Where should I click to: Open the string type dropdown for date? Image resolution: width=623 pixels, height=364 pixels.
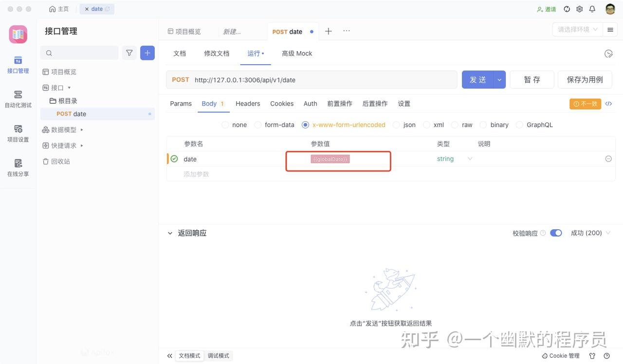click(x=469, y=159)
